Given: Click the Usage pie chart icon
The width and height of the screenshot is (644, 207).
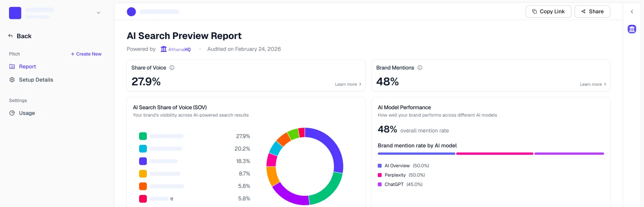Looking at the screenshot, I should 12,113.
